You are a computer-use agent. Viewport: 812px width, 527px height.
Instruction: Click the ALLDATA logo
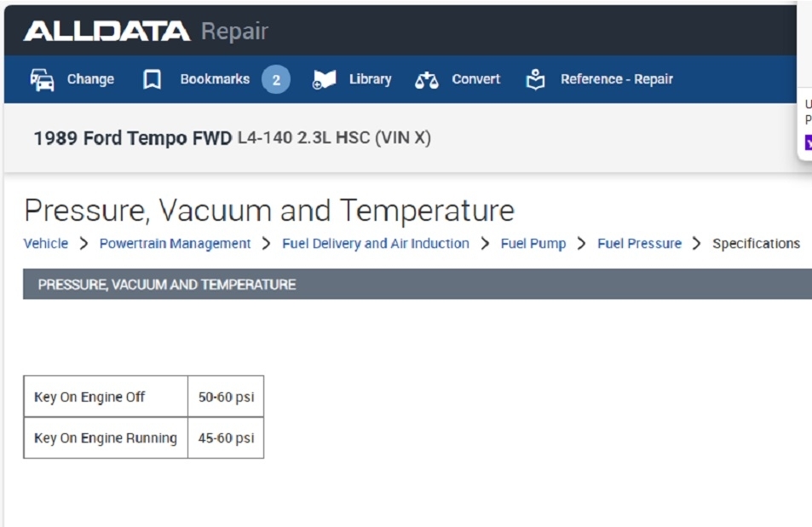107,32
